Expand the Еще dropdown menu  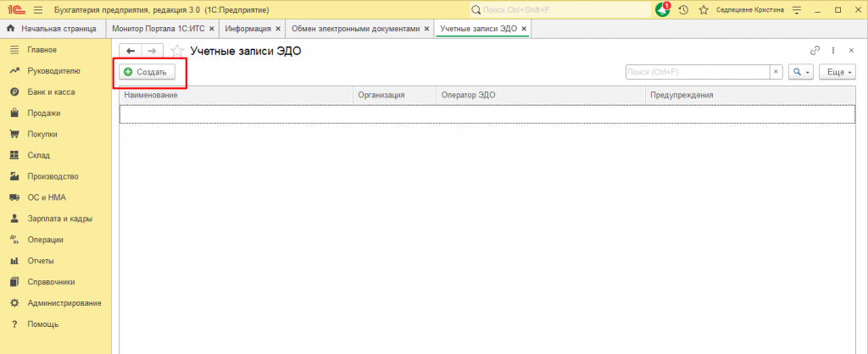click(838, 72)
